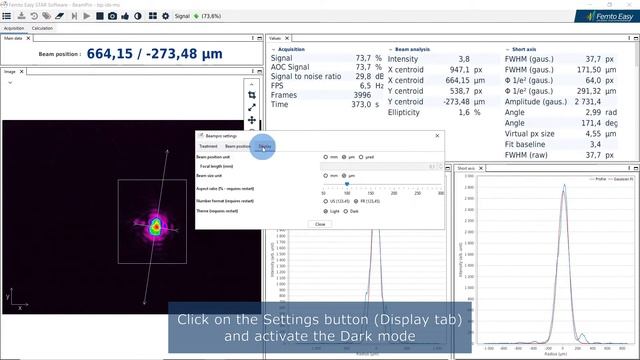
Task: Set beam size unit to µm
Action: (344, 176)
